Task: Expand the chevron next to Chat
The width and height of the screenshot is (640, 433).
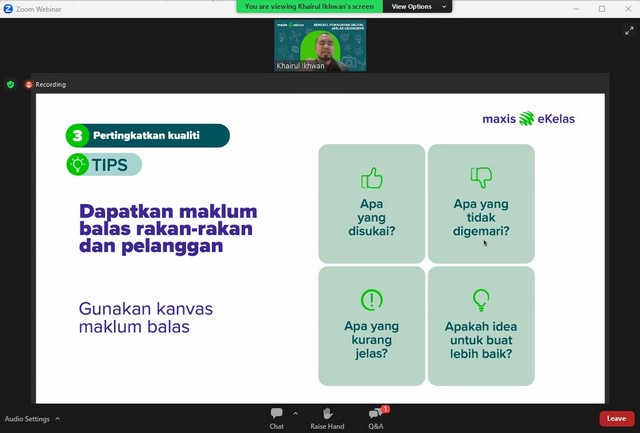Action: [295, 413]
